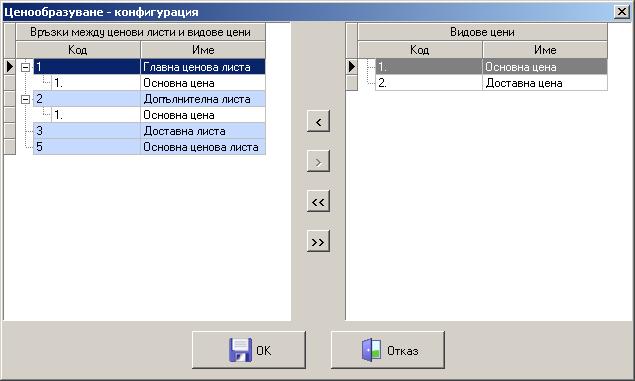Click the double left arrow move-all button
635x381 pixels.
[x=318, y=201]
